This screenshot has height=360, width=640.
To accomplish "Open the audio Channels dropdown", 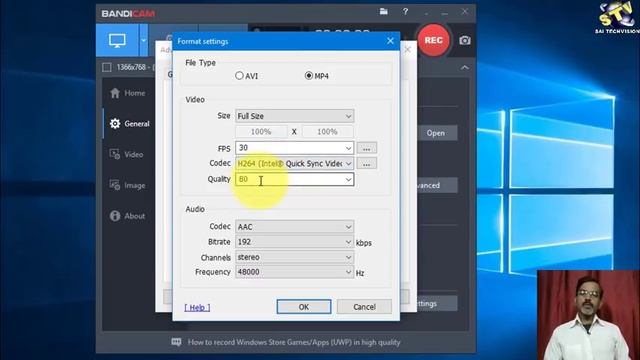I will [294, 257].
